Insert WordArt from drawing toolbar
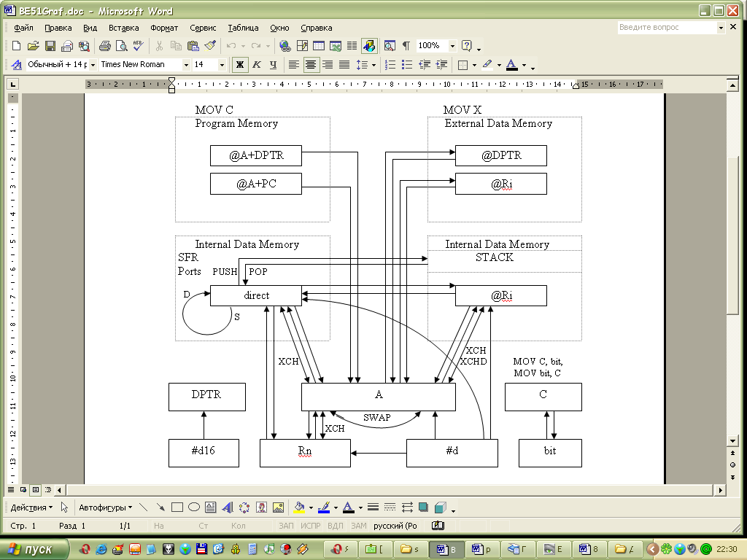 pos(228,507)
